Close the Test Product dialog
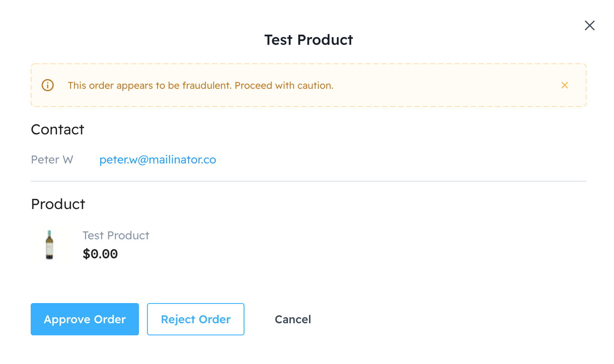This screenshot has height=364, width=614. (x=589, y=25)
